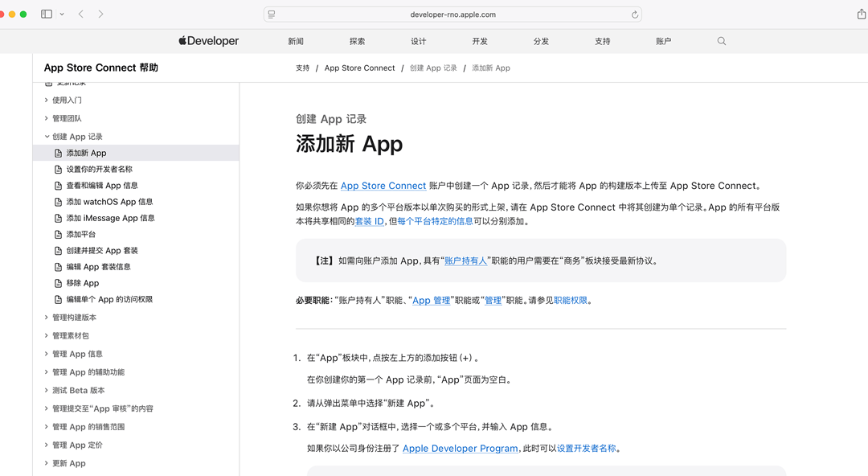
Task: Follow the 套装 ID link
Action: pyautogui.click(x=369, y=222)
